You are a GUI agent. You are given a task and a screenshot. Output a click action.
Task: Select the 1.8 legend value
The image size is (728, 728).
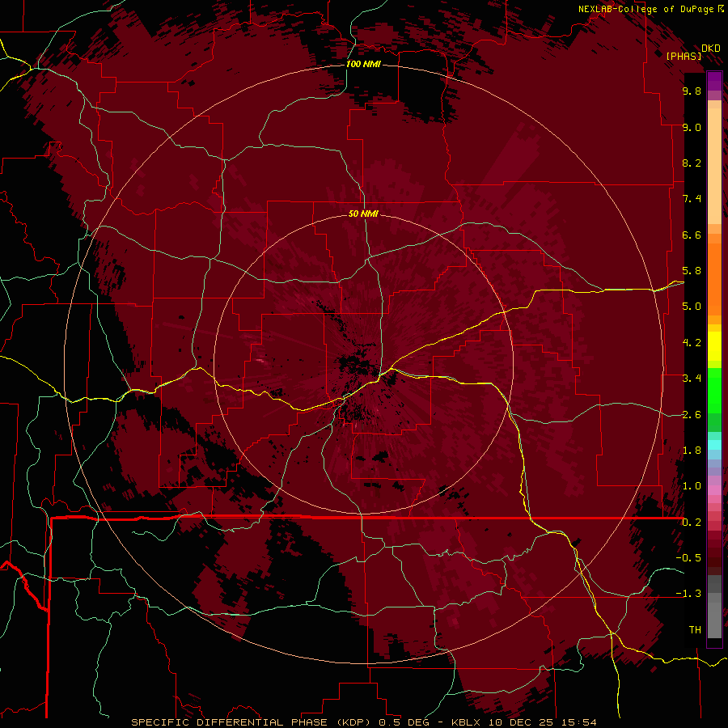[692, 451]
